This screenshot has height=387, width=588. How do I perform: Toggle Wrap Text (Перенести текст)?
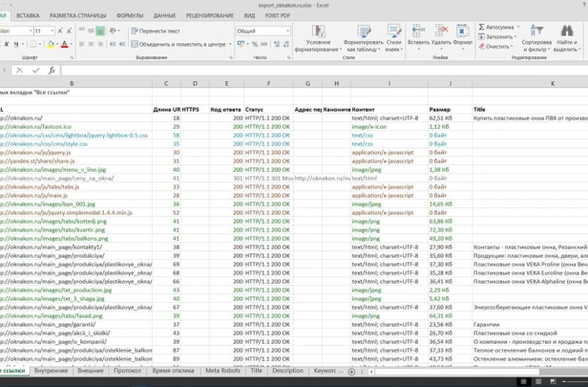156,31
